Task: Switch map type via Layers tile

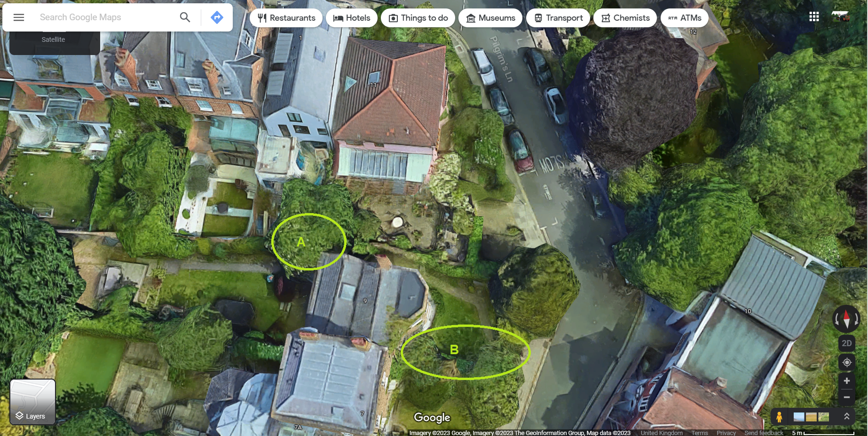Action: pyautogui.click(x=32, y=402)
